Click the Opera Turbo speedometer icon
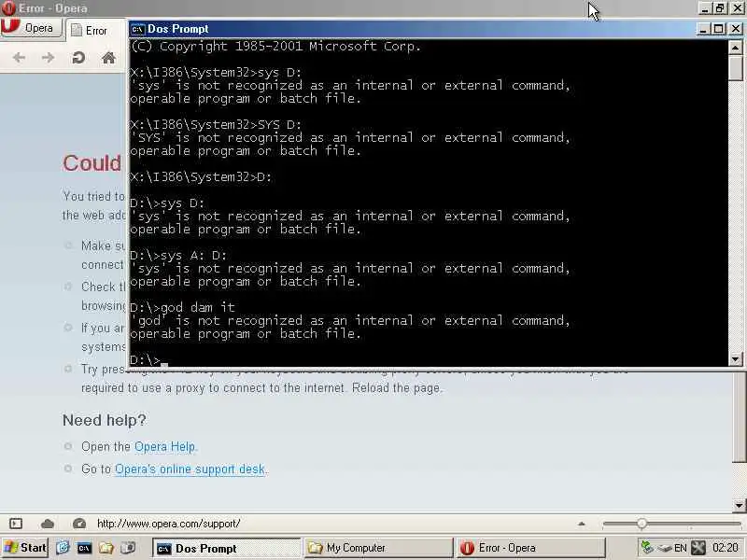747x560 pixels. (79, 524)
